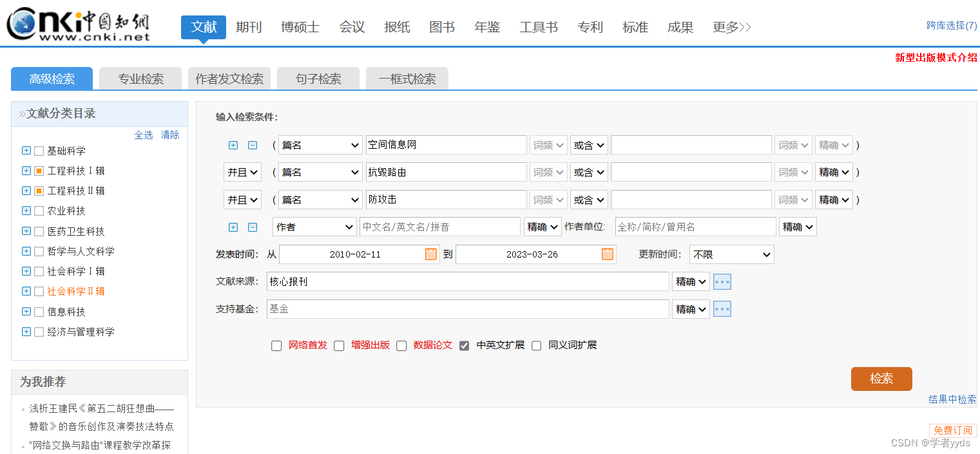Check the 同义词扩展 option
980x454 pixels.
coord(536,345)
